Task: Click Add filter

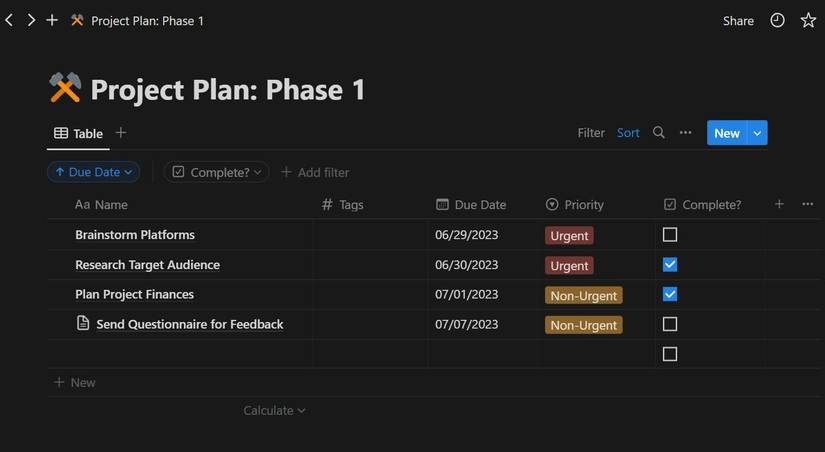Action: 315,172
